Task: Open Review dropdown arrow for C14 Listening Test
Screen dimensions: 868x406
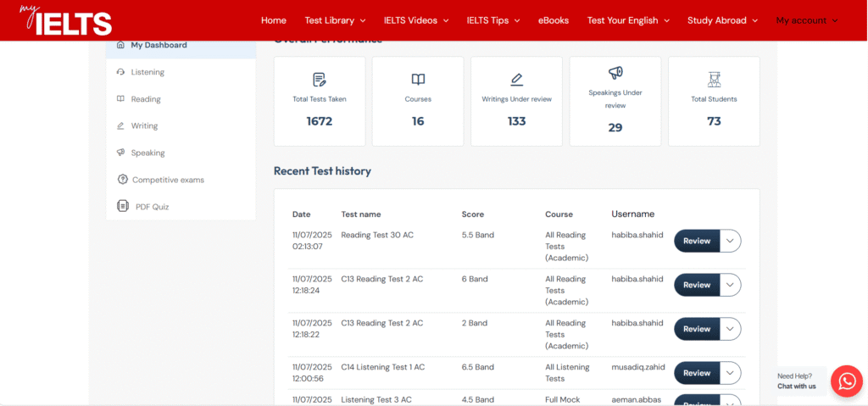Action: click(x=730, y=373)
